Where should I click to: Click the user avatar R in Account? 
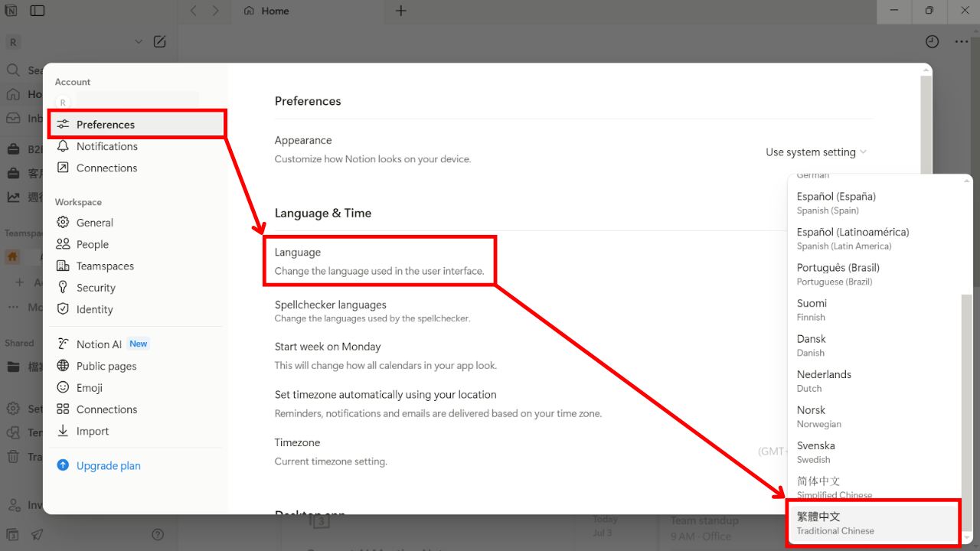63,103
